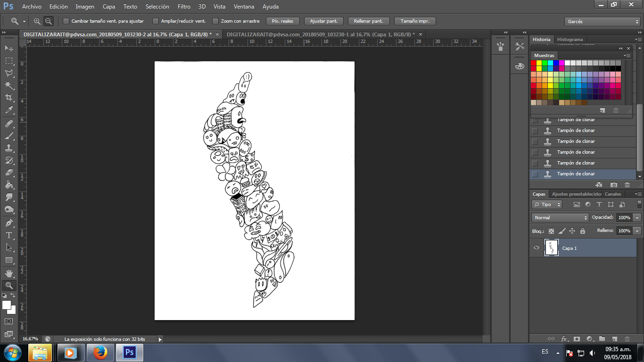Create a new snapshot in History panel

pyautogui.click(x=613, y=185)
